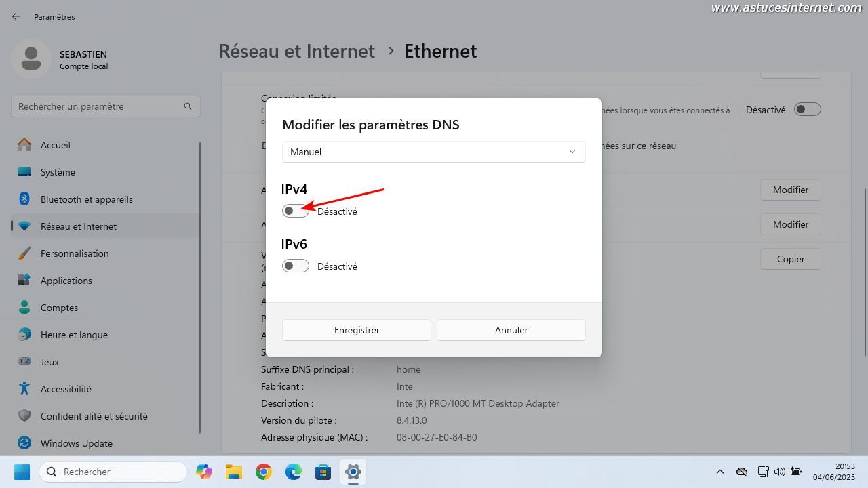Toggle the Connexion limitée switch
Image resolution: width=868 pixels, height=488 pixels.
pos(808,109)
